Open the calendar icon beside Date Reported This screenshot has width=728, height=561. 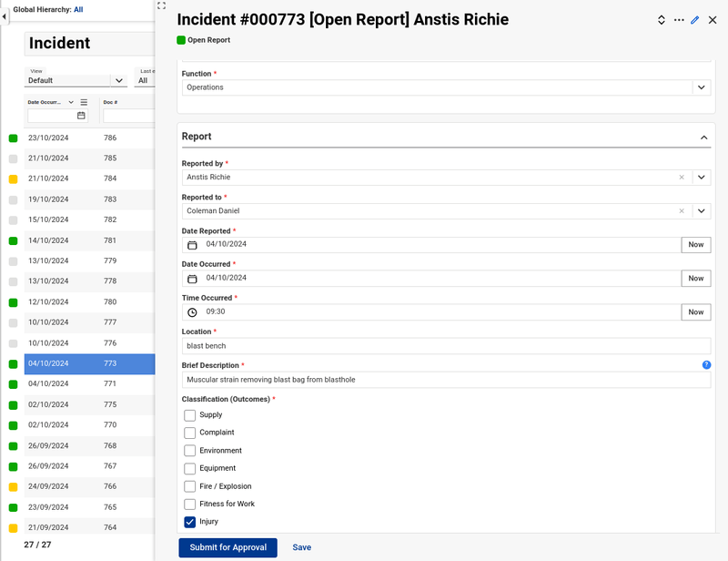tap(192, 245)
